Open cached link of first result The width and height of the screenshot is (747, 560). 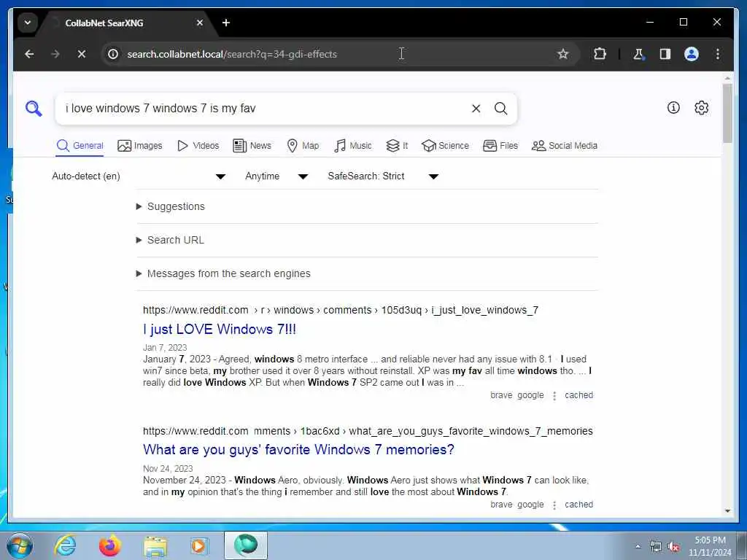(x=578, y=395)
